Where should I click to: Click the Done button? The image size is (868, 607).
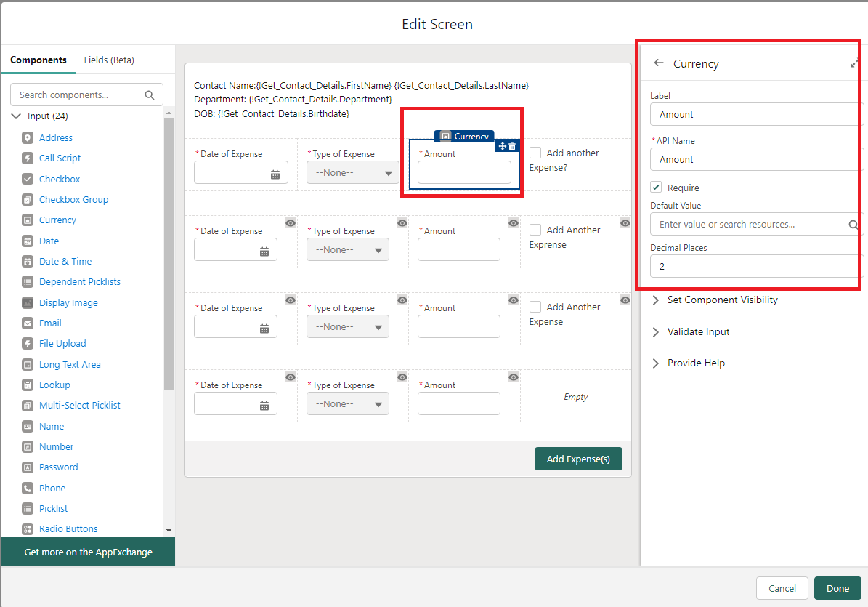point(837,588)
